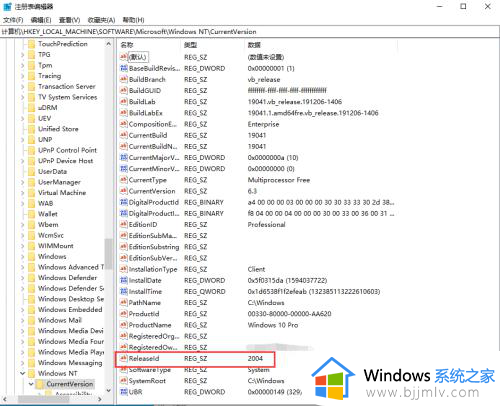Select the (默认) default value entry

138,57
